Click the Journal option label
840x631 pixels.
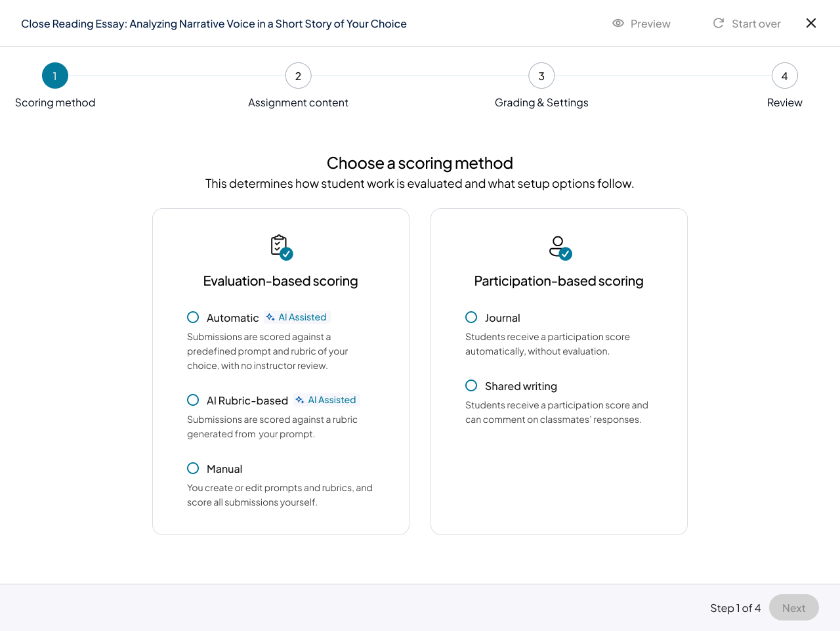point(503,318)
